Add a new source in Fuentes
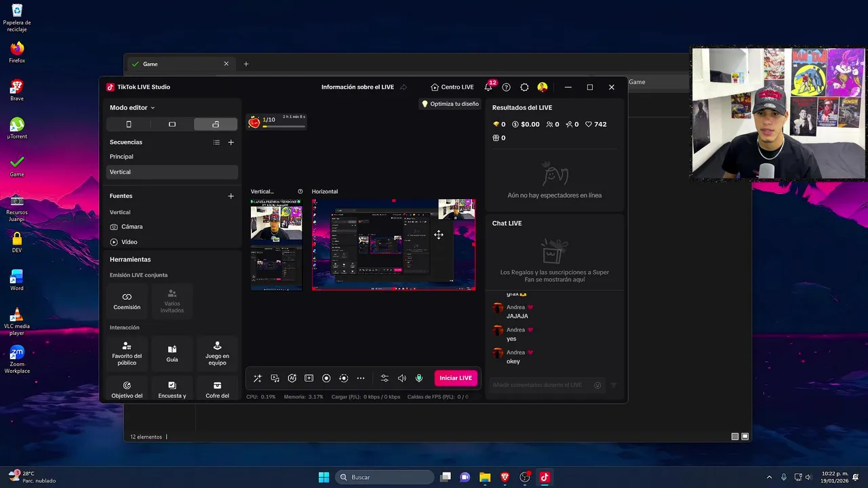This screenshot has height=488, width=868. click(231, 196)
